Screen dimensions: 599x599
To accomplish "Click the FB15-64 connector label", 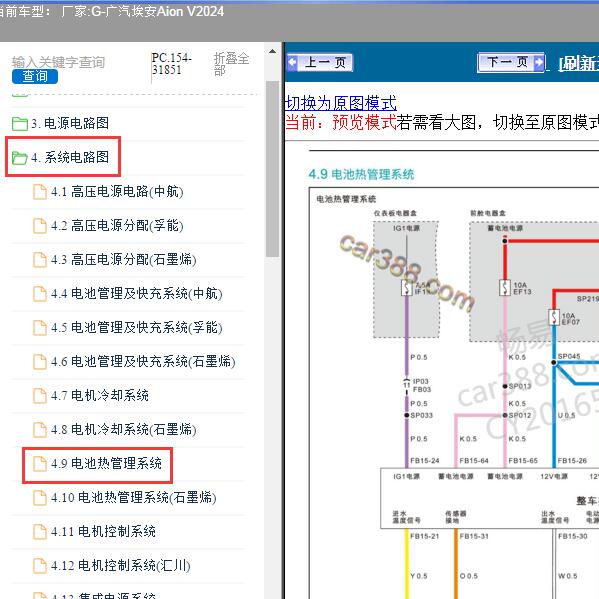I will coord(474,461).
